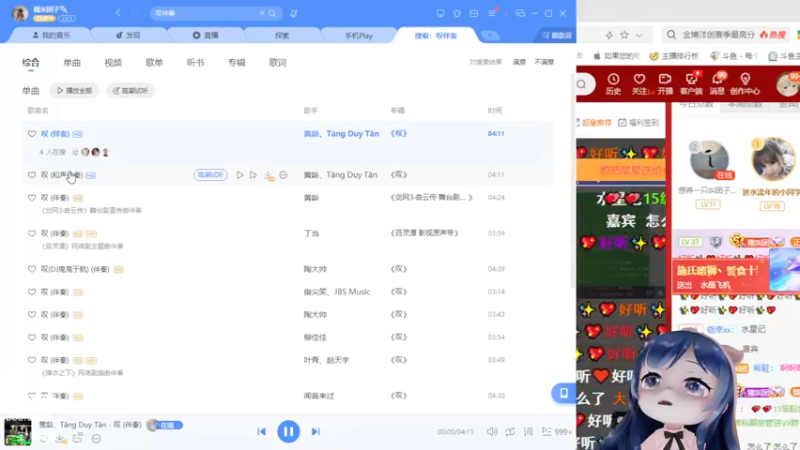Open 创作中心 in the Douyu browser header
Viewport: 800px width, 450px height.
coord(745,84)
